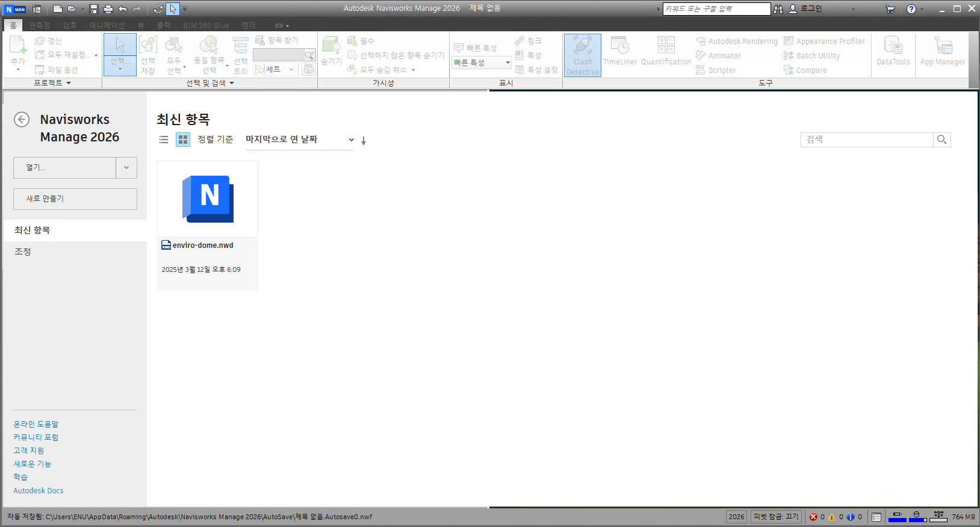The image size is (980, 527).
Task: Open the Autodesk App Store cart icon
Action: [890, 9]
